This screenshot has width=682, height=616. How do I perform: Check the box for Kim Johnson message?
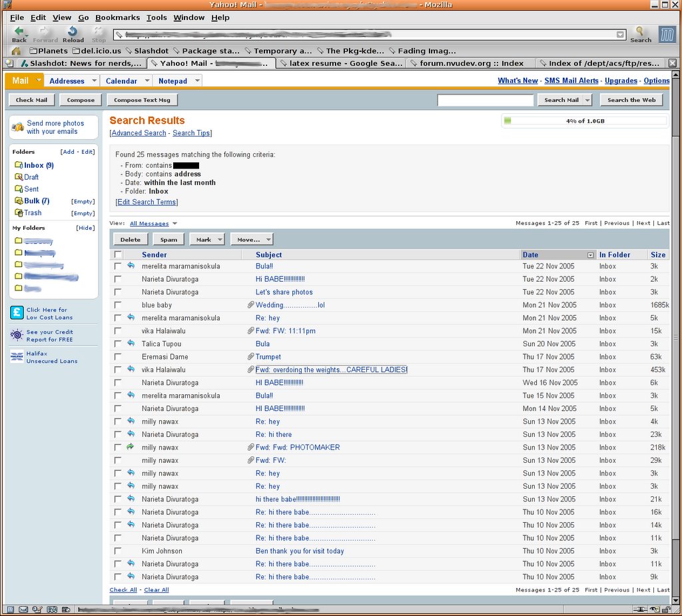click(118, 551)
